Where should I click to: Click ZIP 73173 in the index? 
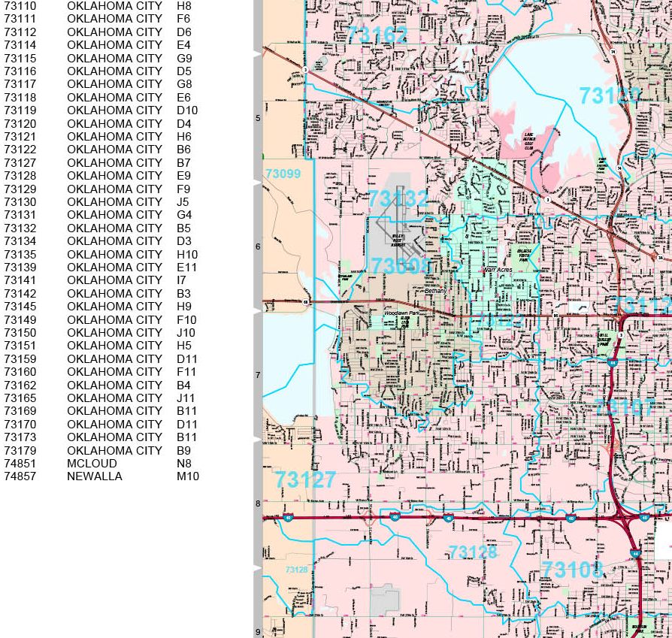click(20, 437)
